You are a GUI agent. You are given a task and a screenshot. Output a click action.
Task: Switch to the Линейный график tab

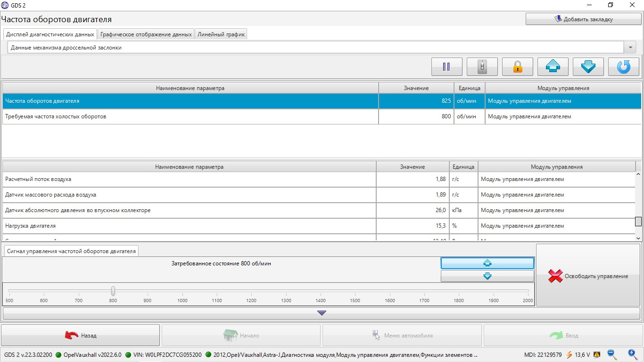click(221, 34)
